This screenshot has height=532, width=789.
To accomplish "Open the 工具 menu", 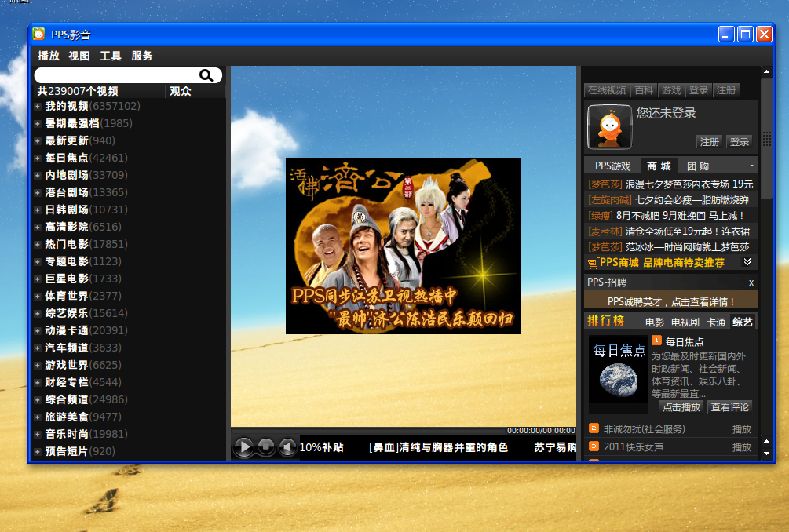I will (x=111, y=56).
